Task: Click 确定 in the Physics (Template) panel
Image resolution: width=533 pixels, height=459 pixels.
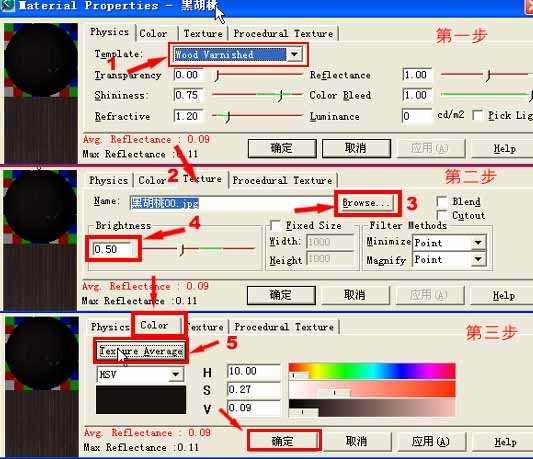Action: tap(282, 148)
